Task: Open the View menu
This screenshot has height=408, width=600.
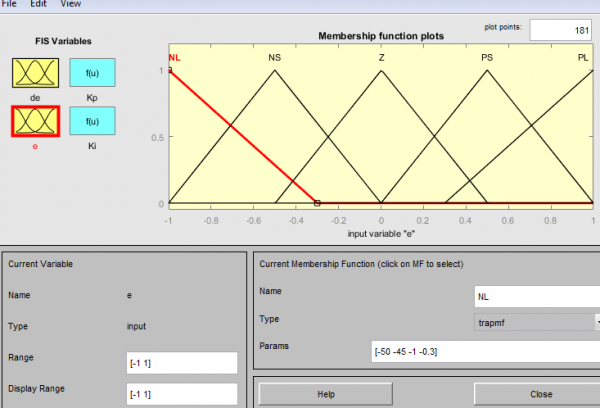Action: pos(71,4)
